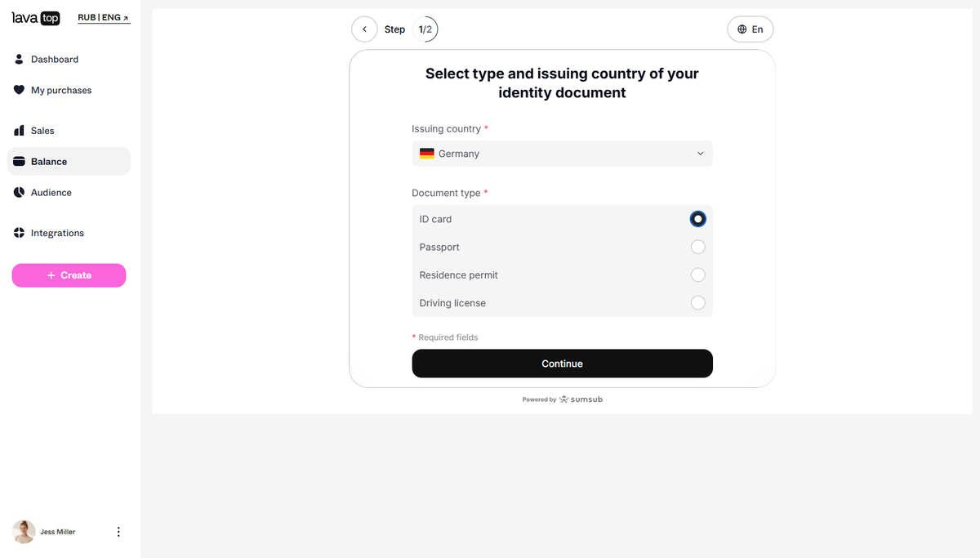Click the back arrow beside Step

(364, 29)
